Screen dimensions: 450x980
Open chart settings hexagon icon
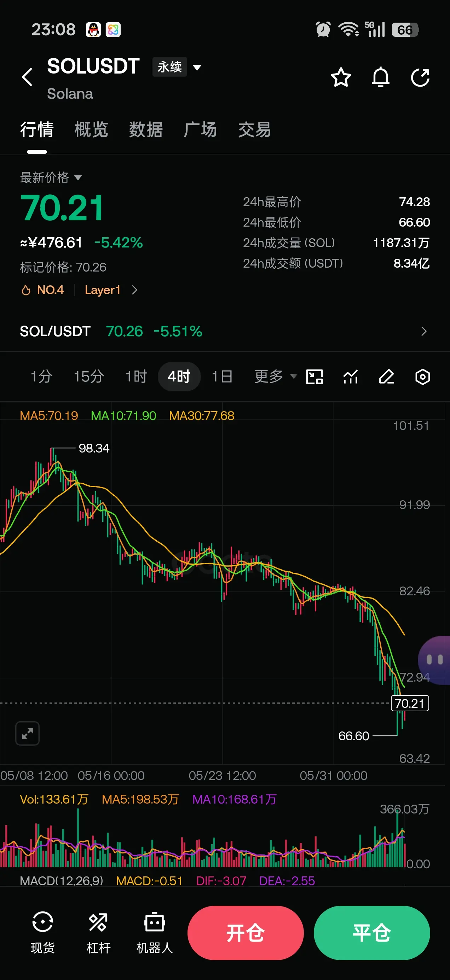(423, 377)
